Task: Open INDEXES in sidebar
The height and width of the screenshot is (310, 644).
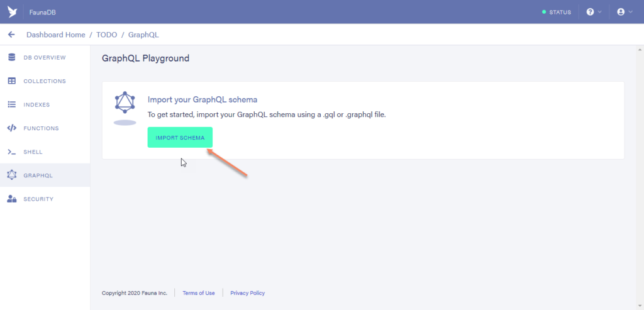Action: coord(45,105)
